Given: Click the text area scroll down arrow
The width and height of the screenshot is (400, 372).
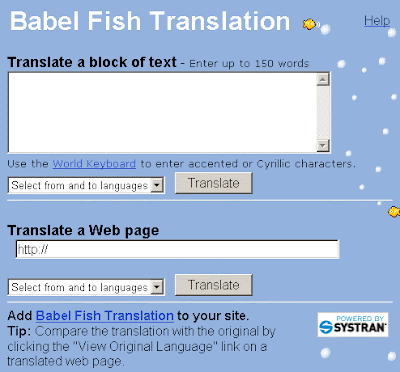Looking at the screenshot, I should pyautogui.click(x=323, y=145).
